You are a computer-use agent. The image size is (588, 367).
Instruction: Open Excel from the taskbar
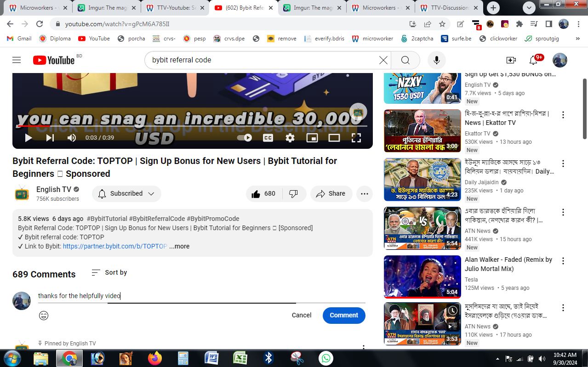click(x=240, y=358)
